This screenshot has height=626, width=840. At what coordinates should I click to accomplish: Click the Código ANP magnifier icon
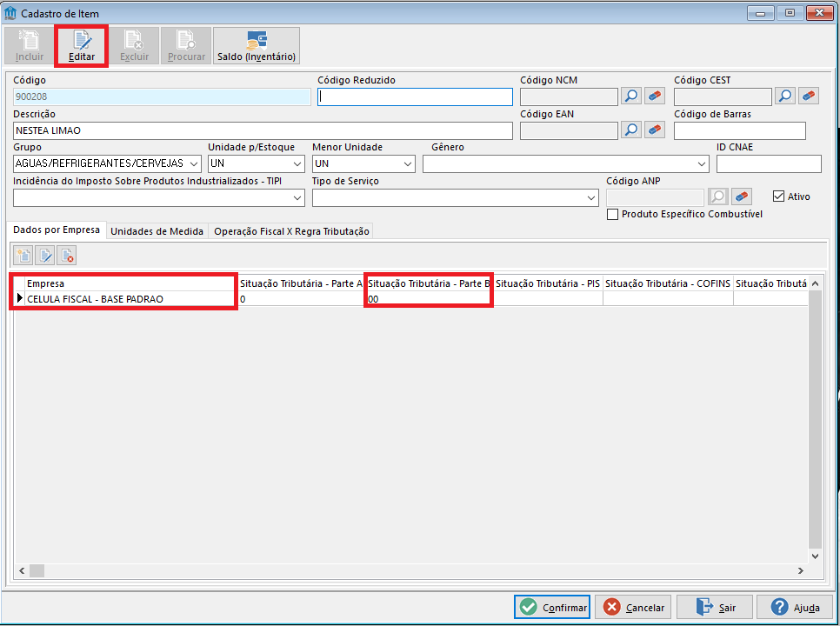[x=718, y=197]
